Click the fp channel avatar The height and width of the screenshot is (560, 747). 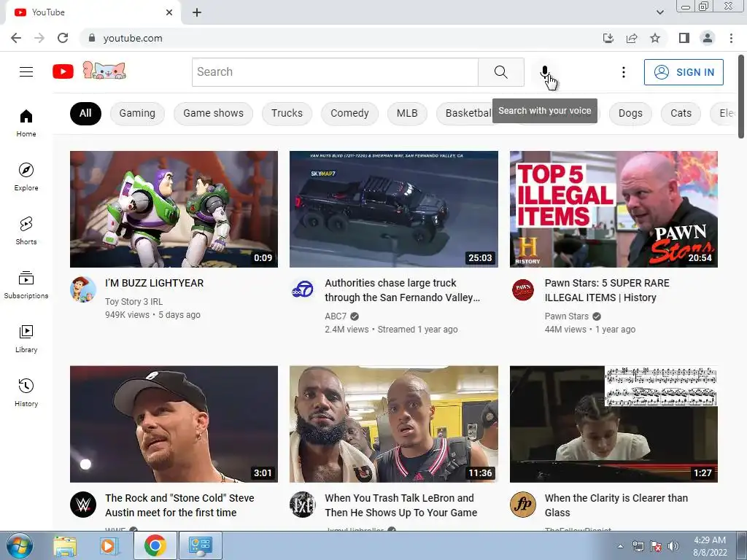pos(522,505)
